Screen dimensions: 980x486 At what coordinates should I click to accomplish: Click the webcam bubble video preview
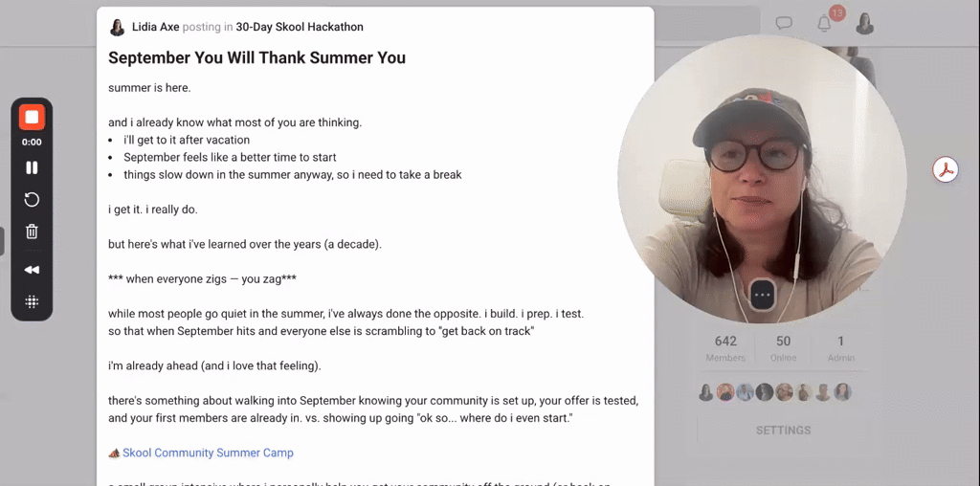[x=762, y=178]
